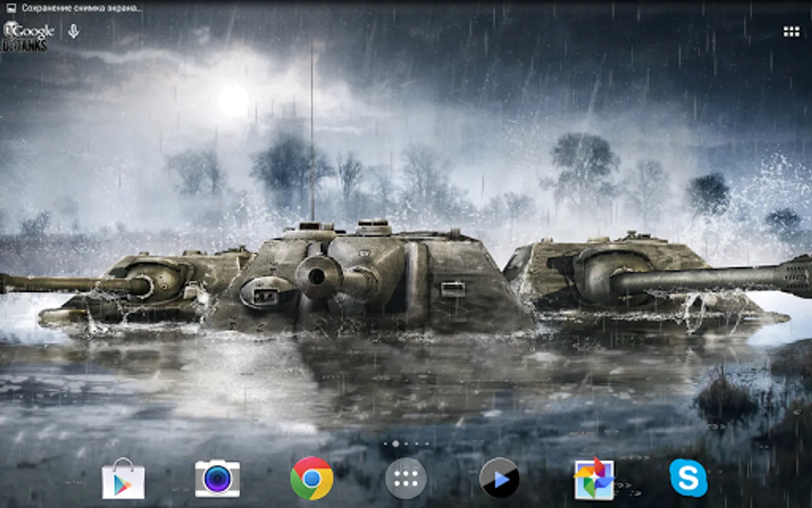Open the Google Play Store app
This screenshot has width=812, height=508.
(123, 479)
